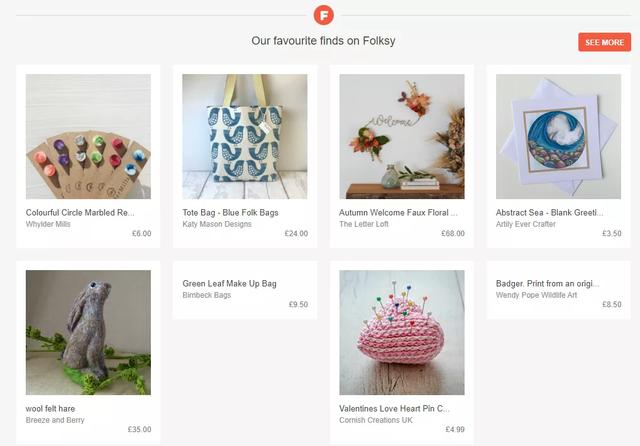The width and height of the screenshot is (640, 446).
Task: Click the Breeze and Berry shop link
Action: (x=55, y=420)
